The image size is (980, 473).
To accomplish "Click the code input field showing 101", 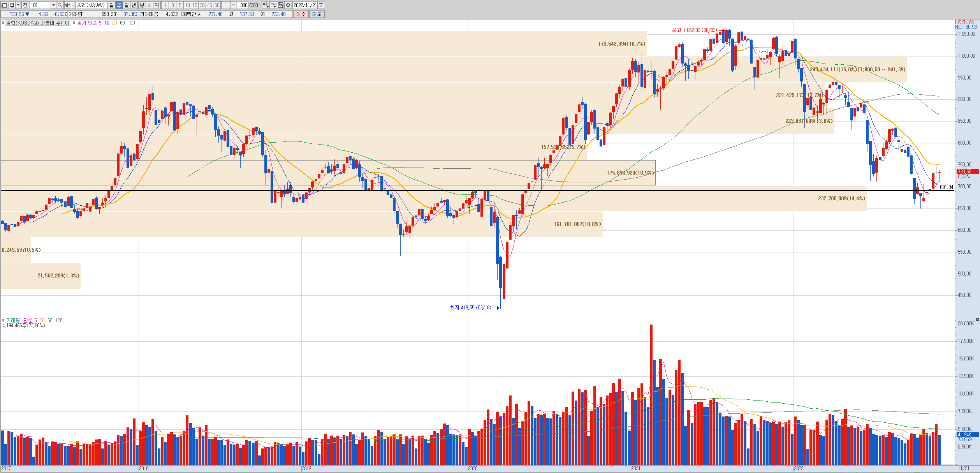I will tap(40, 5).
